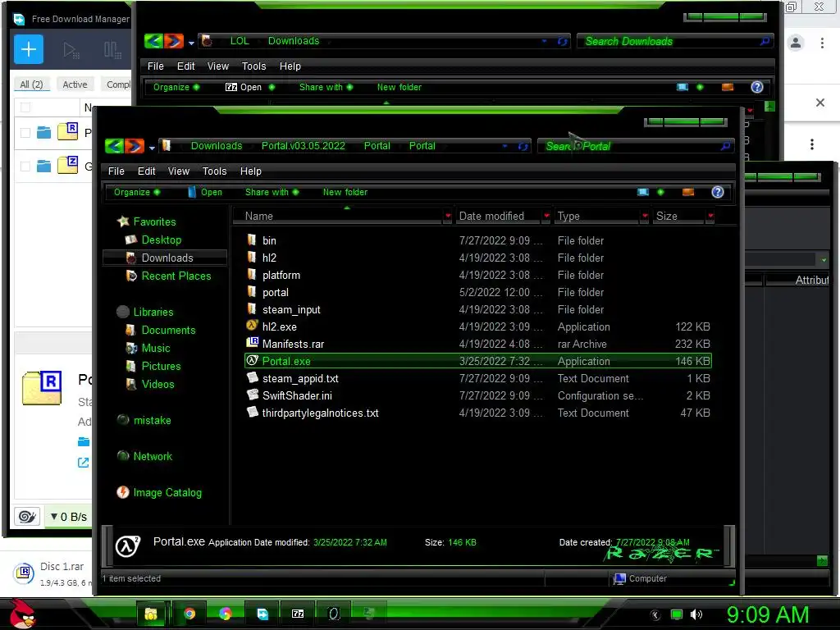This screenshot has width=840, height=630.
Task: Select the hl2.exe file icon
Action: click(x=252, y=326)
